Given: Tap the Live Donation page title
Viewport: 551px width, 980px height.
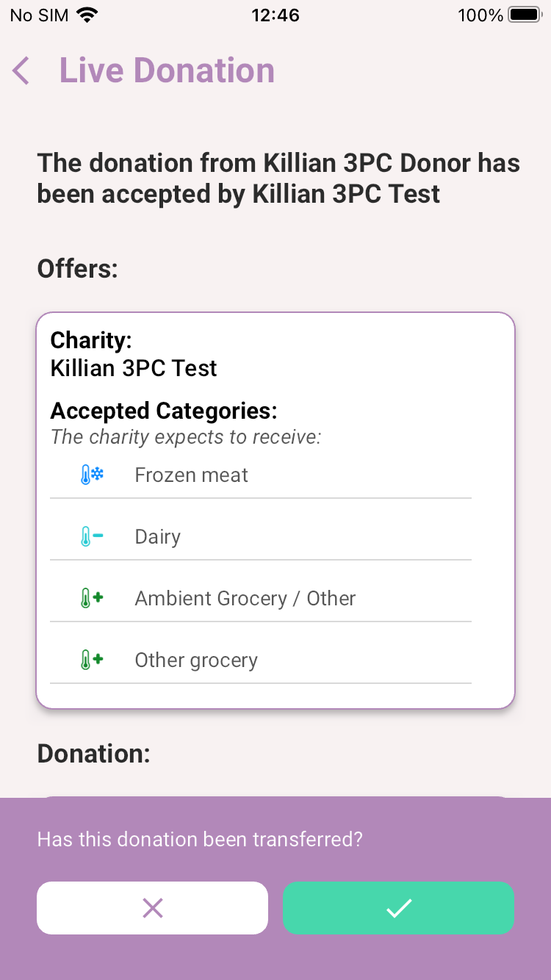Looking at the screenshot, I should pyautogui.click(x=167, y=71).
